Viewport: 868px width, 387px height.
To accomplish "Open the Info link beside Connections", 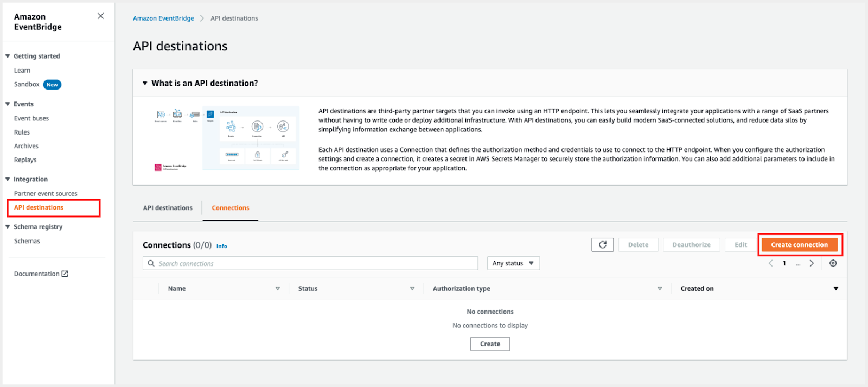I will 222,246.
